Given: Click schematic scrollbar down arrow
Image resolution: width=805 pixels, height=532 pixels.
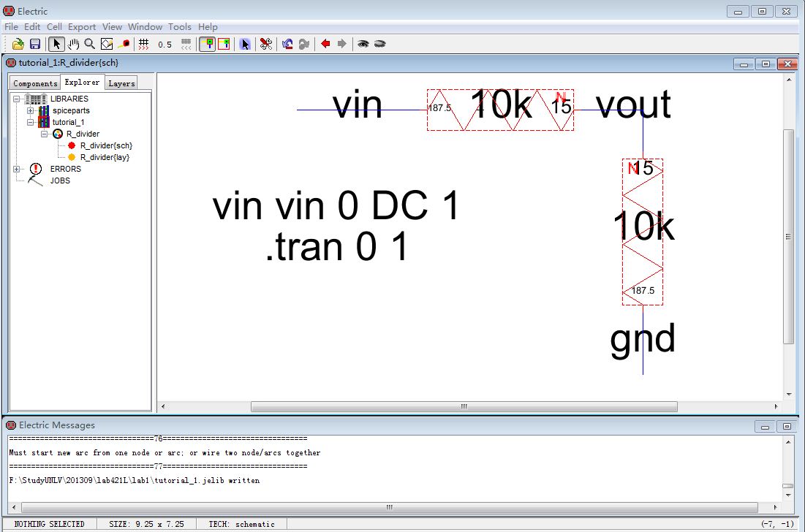Looking at the screenshot, I should 789,395.
